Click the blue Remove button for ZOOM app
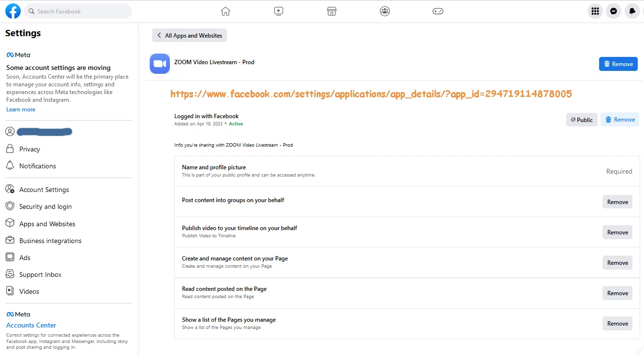The height and width of the screenshot is (355, 644). pos(618,64)
